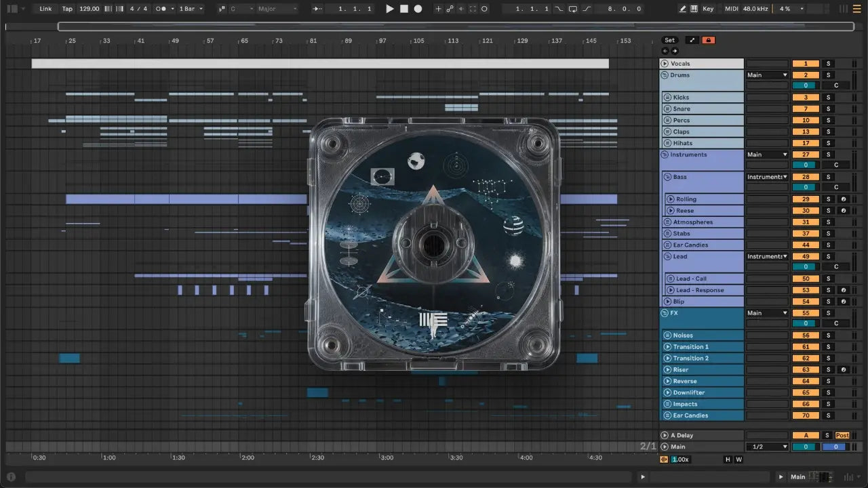Toggle the Automation Arm icon

tap(450, 9)
